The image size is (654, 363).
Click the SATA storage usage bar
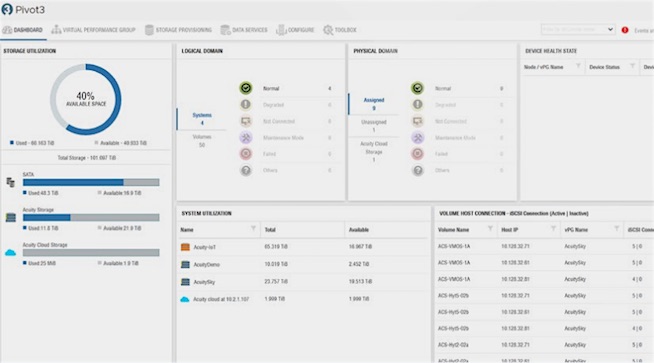tap(91, 182)
